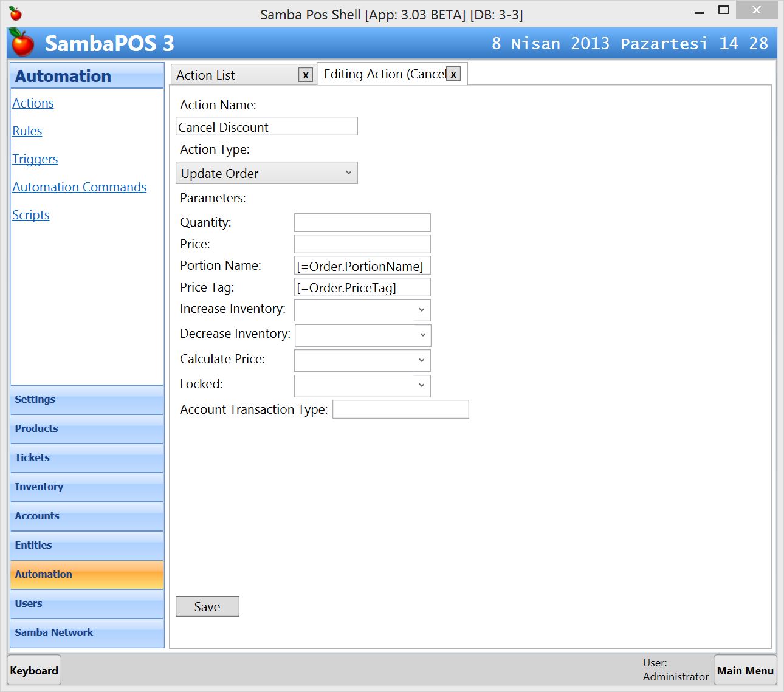Return to the Main Menu
The width and height of the screenshot is (784, 692).
pyautogui.click(x=745, y=670)
